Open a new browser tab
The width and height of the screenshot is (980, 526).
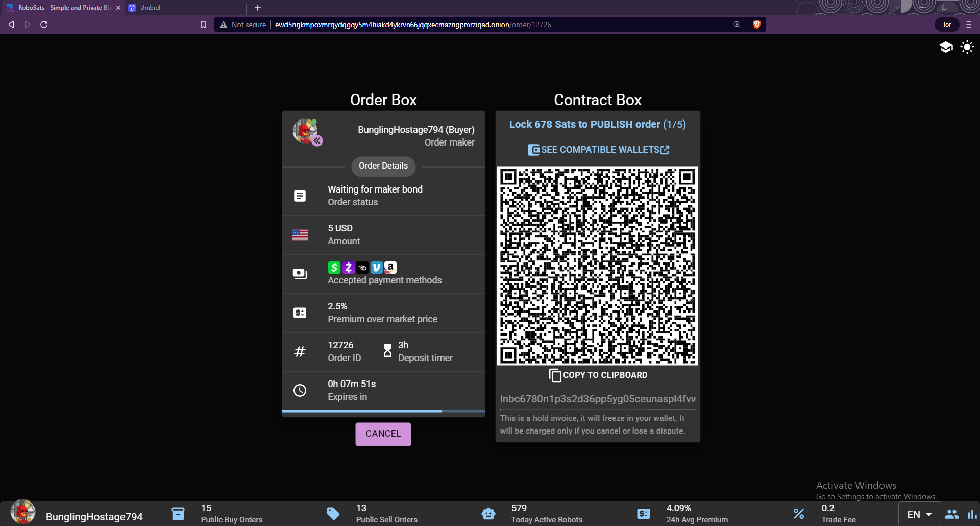[x=258, y=8]
